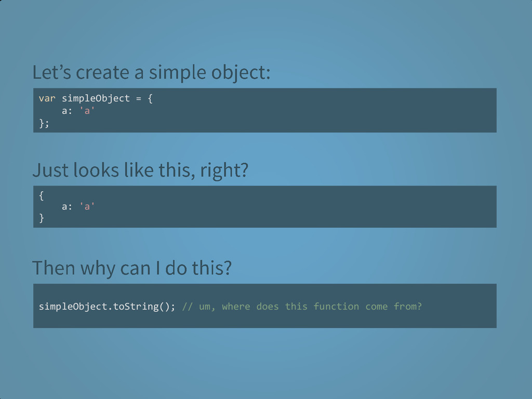Click the closing brace in second code block
This screenshot has width=532, height=399.
pyautogui.click(x=42, y=218)
